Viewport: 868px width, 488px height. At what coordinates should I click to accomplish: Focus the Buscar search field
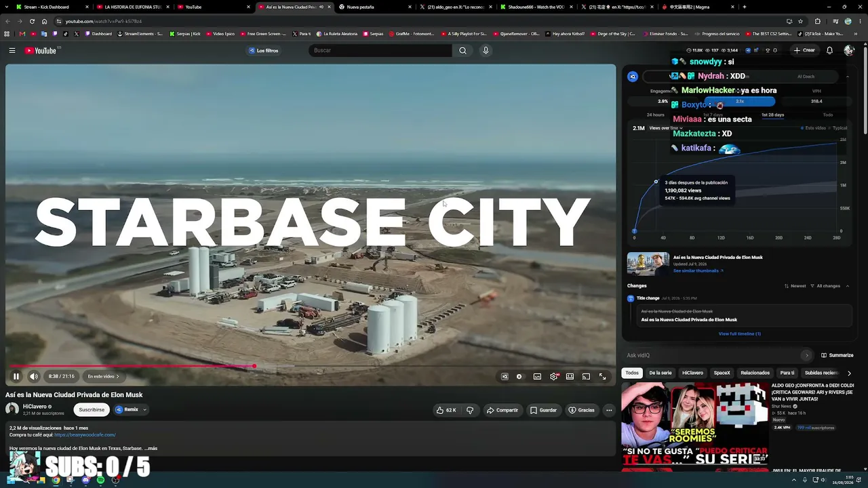[380, 50]
